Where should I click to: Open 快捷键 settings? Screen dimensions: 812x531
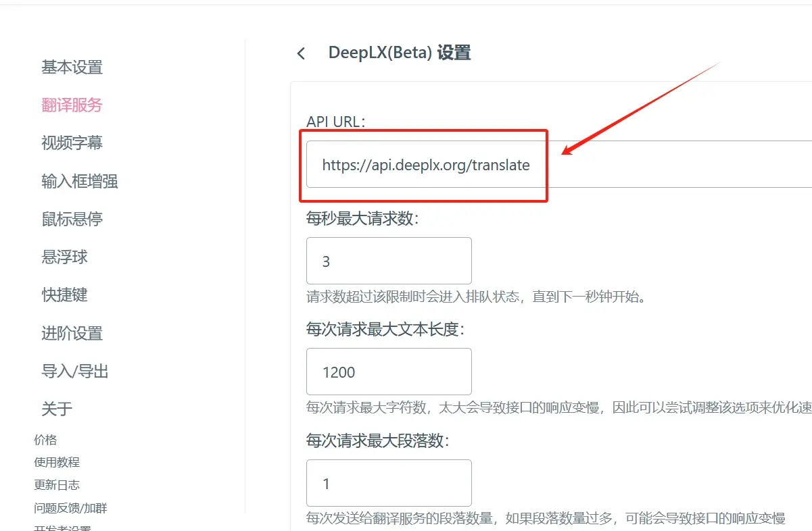click(x=64, y=295)
